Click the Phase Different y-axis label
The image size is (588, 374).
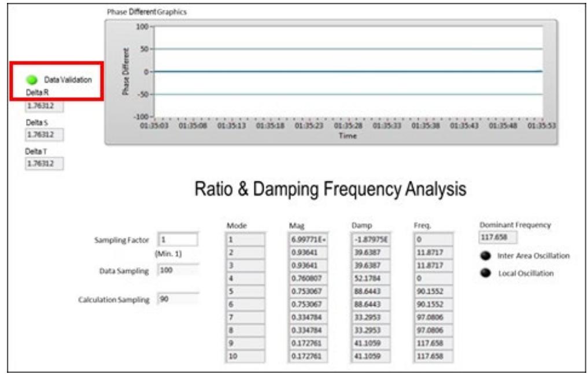125,71
